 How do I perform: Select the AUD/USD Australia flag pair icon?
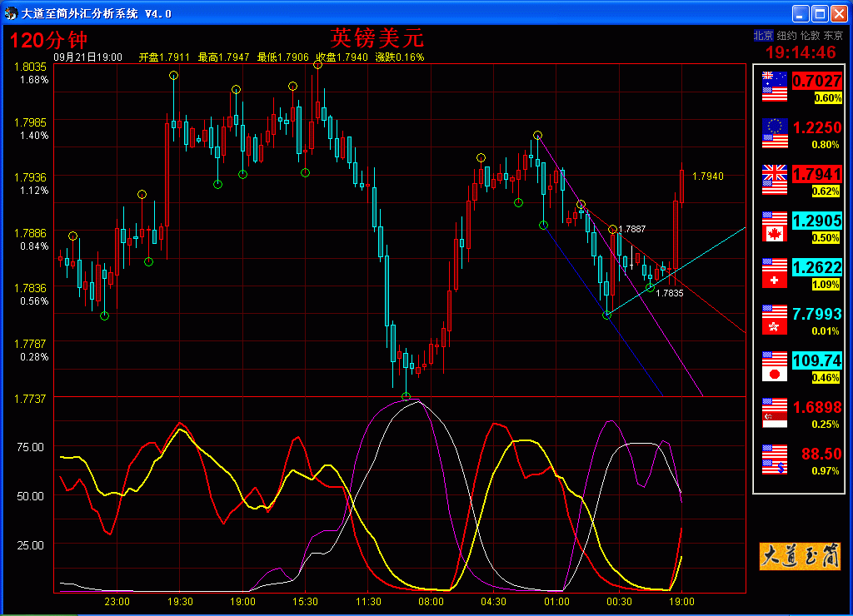775,87
